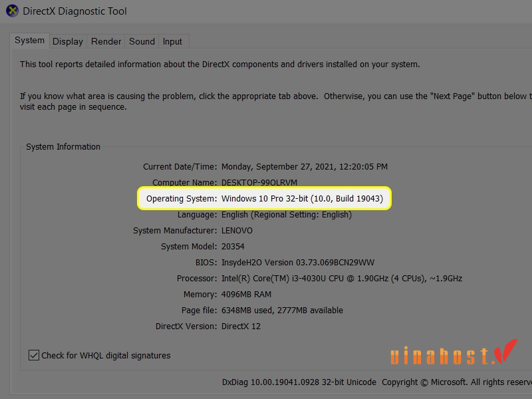Screen dimensions: 532x399
Task: Select computer name DESKTOP-99OLRVM
Action: pyautogui.click(x=259, y=182)
